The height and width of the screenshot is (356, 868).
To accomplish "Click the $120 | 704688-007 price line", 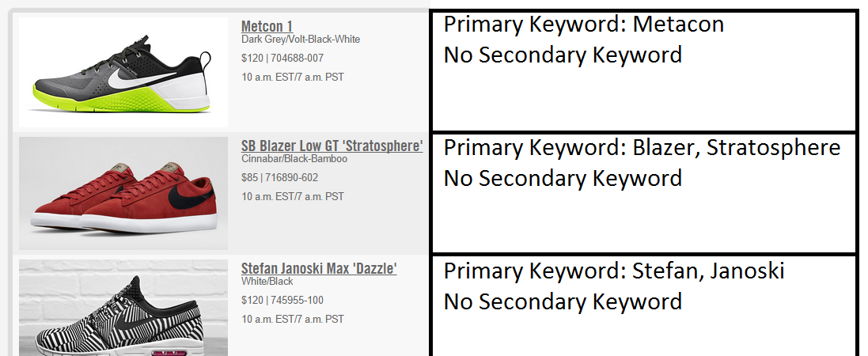I will tap(282, 58).
